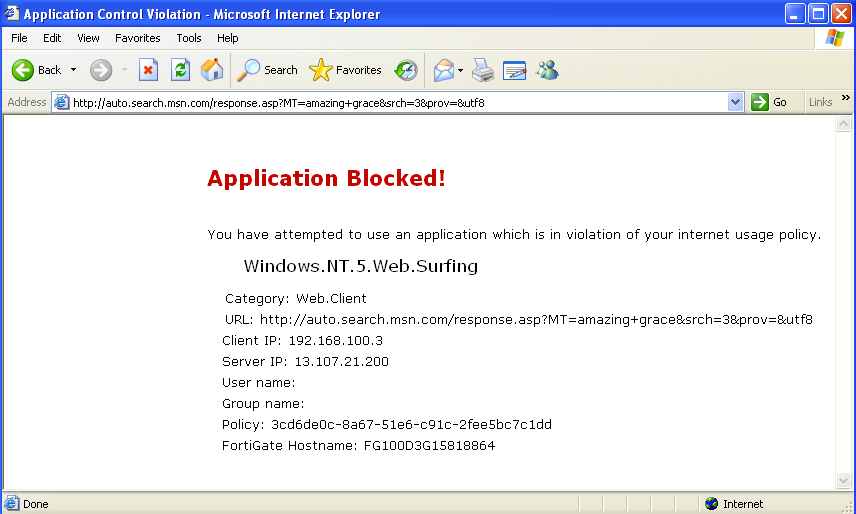
Task: Expand the Links chevron overflow
Action: coord(846,98)
